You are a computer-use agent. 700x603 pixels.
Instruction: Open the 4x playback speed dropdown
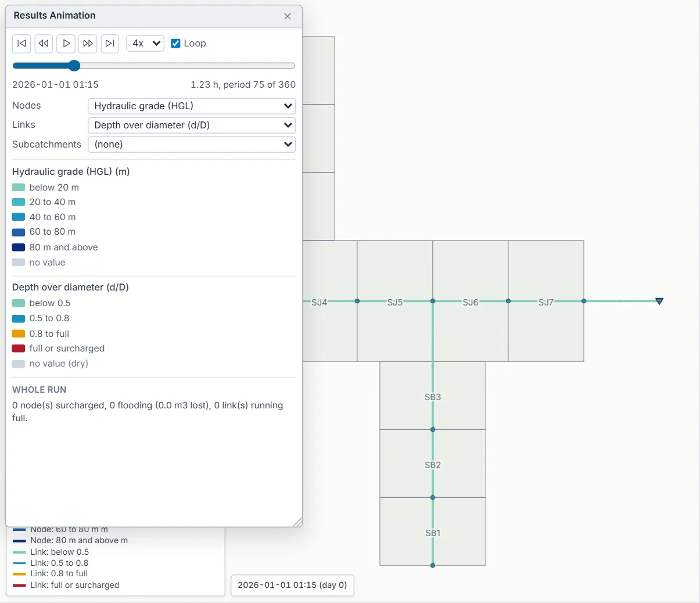(145, 44)
